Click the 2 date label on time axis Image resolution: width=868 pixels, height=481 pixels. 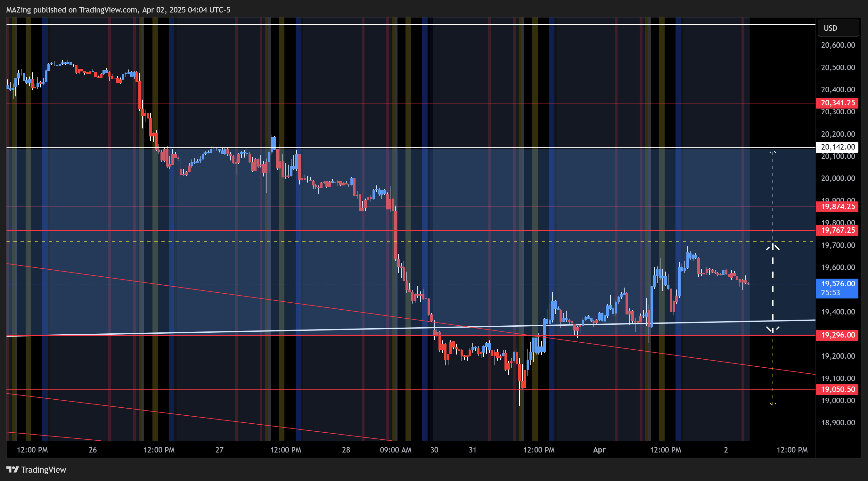coord(726,450)
